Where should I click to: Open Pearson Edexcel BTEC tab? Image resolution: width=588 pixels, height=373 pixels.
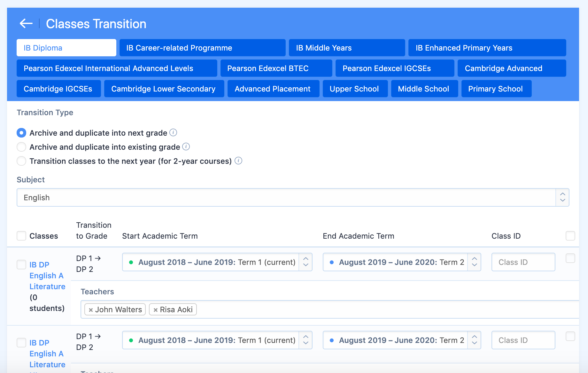point(276,68)
